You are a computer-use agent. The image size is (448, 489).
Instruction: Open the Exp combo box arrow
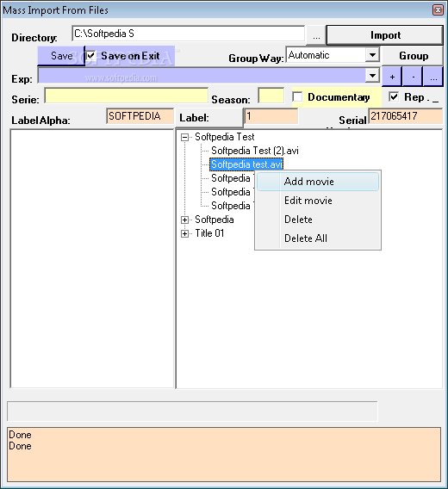(x=372, y=76)
